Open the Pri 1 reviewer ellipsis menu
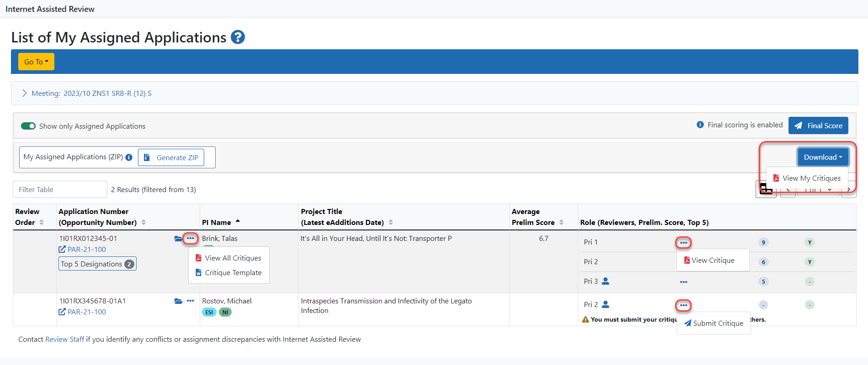The height and width of the screenshot is (365, 868). pos(683,243)
